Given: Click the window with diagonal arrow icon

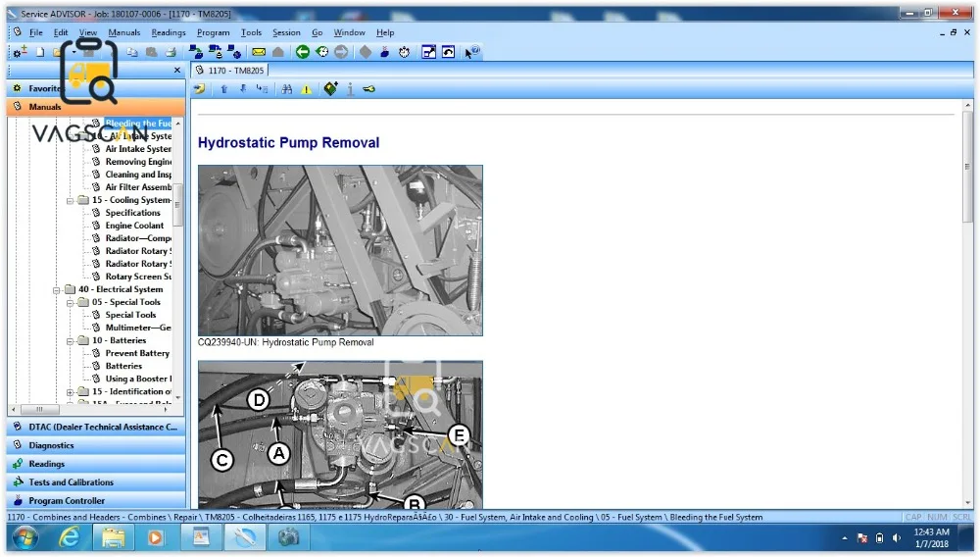Looking at the screenshot, I should [x=429, y=52].
